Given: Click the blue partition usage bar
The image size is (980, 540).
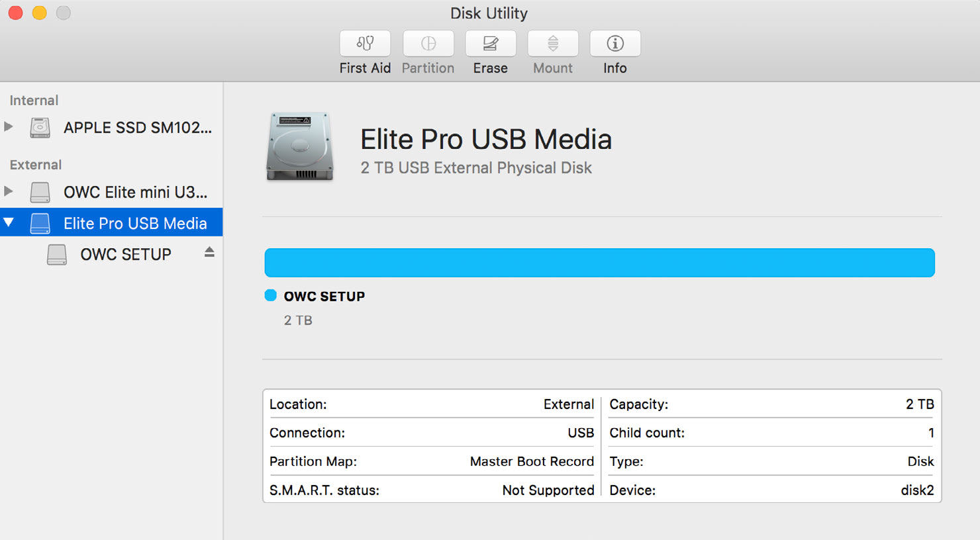Looking at the screenshot, I should pyautogui.click(x=599, y=263).
